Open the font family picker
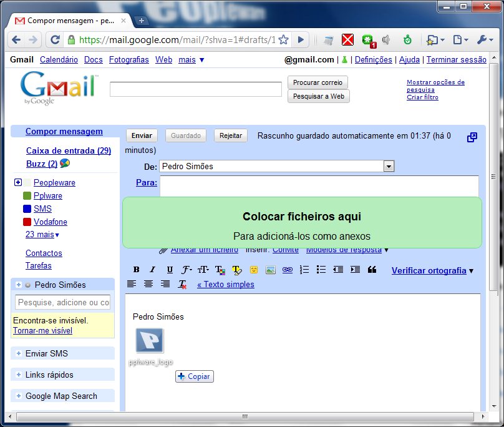 pyautogui.click(x=187, y=270)
